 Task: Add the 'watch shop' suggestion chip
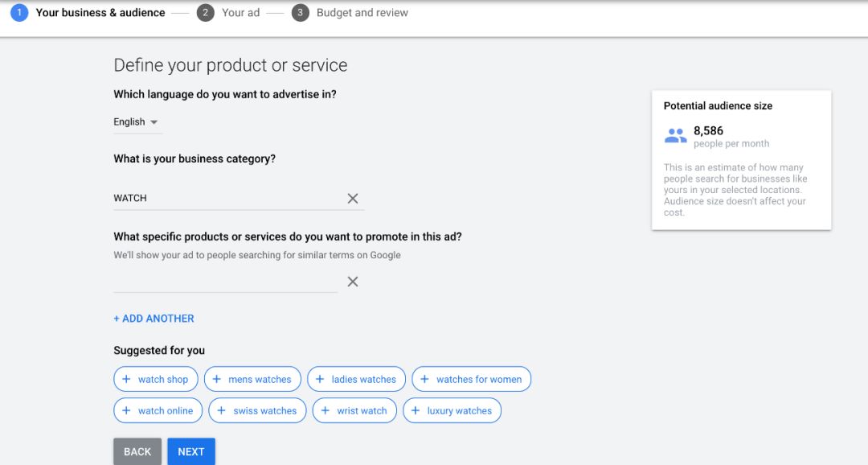tap(156, 379)
